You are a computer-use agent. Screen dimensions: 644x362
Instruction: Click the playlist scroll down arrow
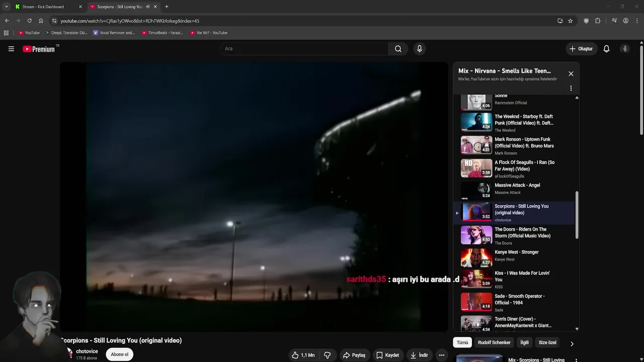click(x=577, y=329)
